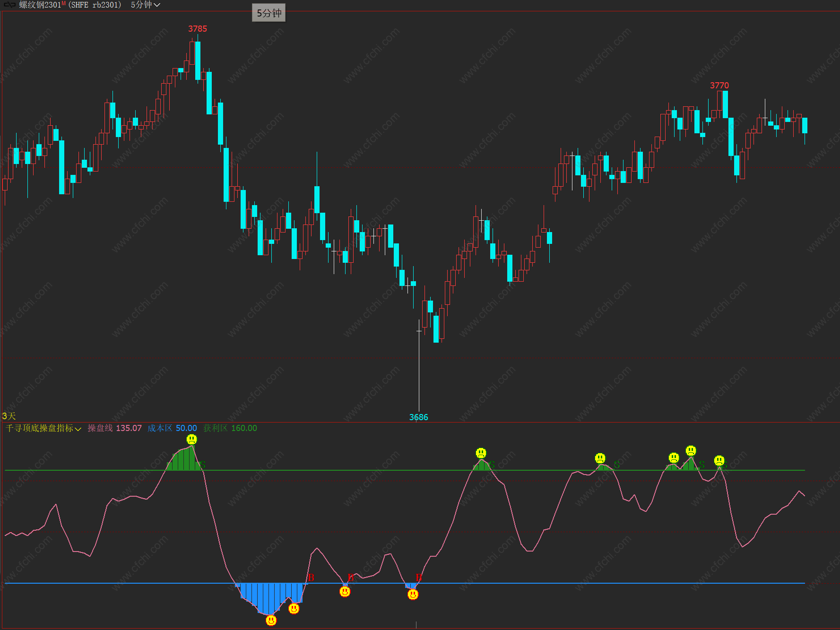The width and height of the screenshot is (840, 630).
Task: Click the 操盘线 135.07 value
Action: pos(115,428)
